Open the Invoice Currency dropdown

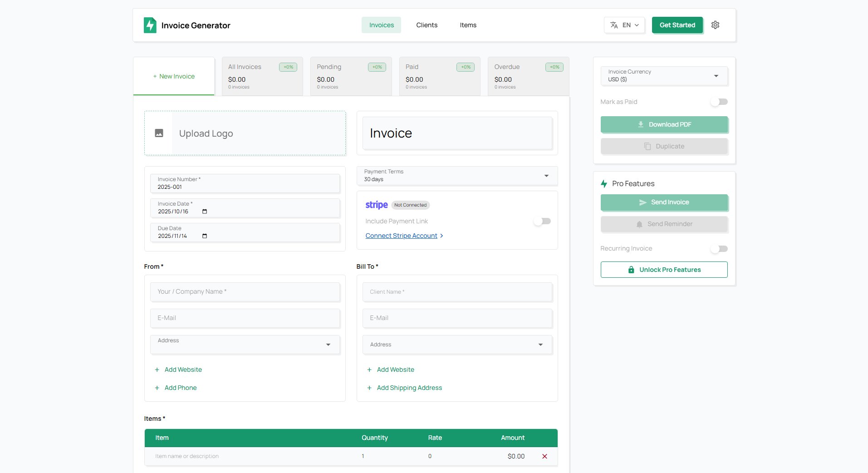pos(664,76)
